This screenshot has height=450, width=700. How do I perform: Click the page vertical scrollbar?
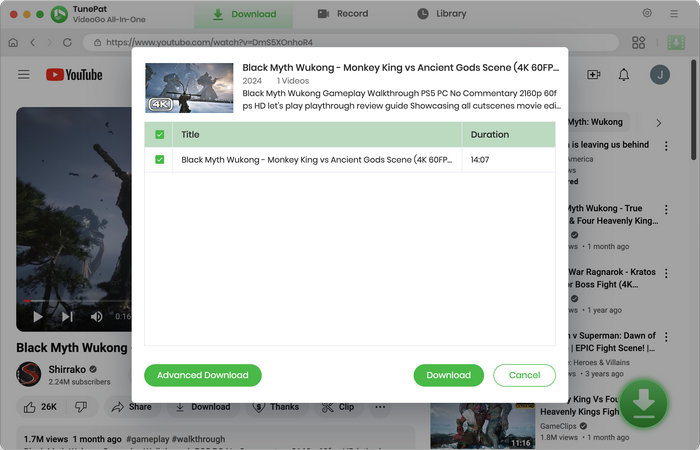693,109
